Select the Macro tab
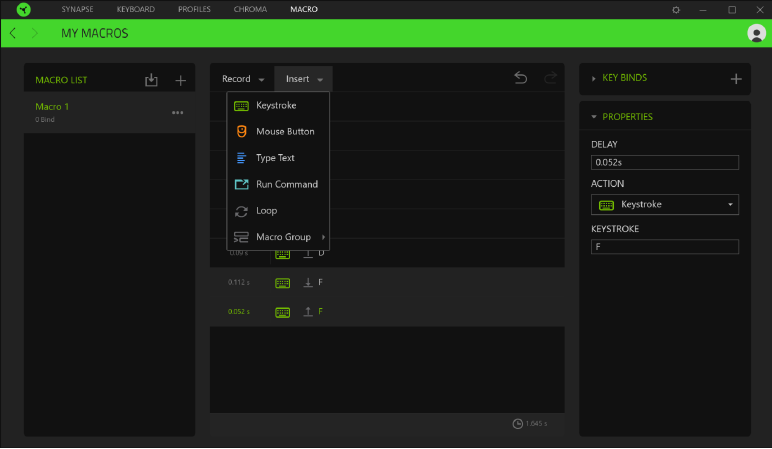This screenshot has height=449, width=772. click(304, 9)
